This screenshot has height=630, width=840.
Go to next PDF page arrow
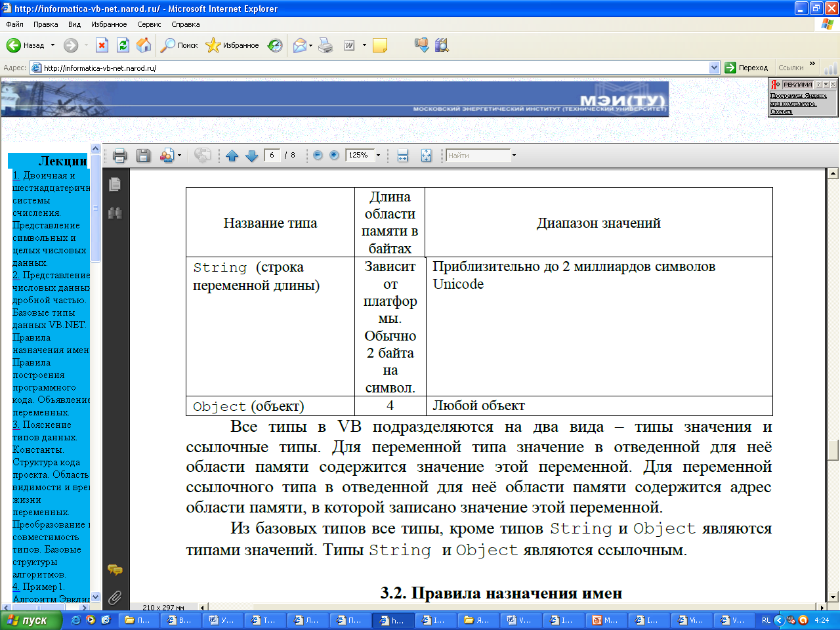(251, 156)
